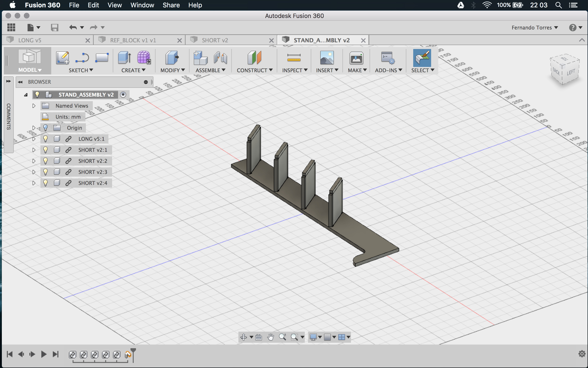Viewport: 588px width, 368px height.
Task: Select the Create Sketch tool icon
Action: click(62, 58)
